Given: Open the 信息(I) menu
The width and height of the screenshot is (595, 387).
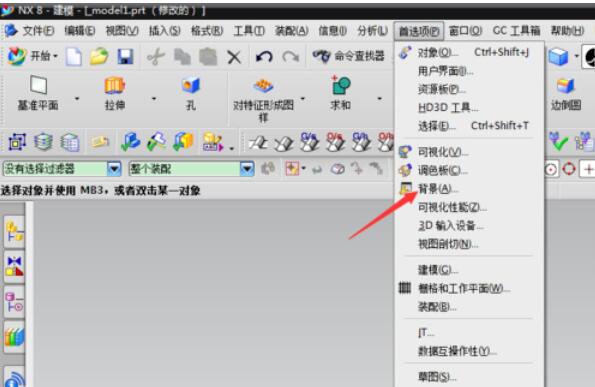Looking at the screenshot, I should (x=332, y=31).
